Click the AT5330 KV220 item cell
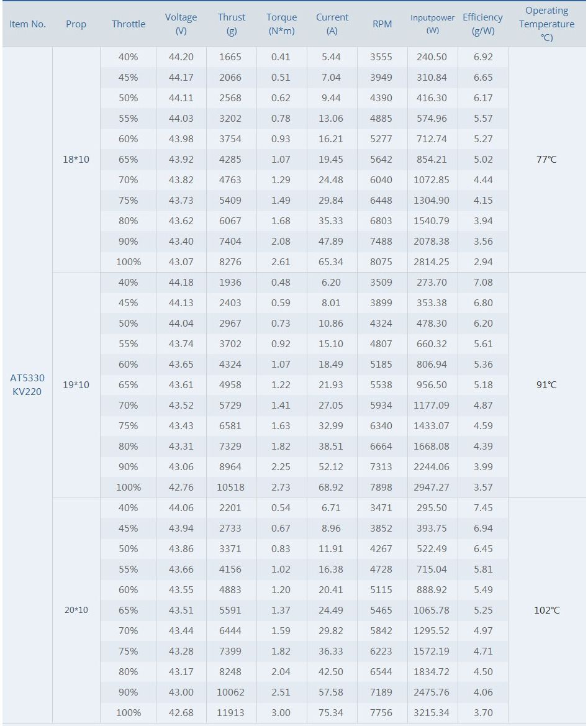This screenshot has width=588, height=726. point(27,385)
